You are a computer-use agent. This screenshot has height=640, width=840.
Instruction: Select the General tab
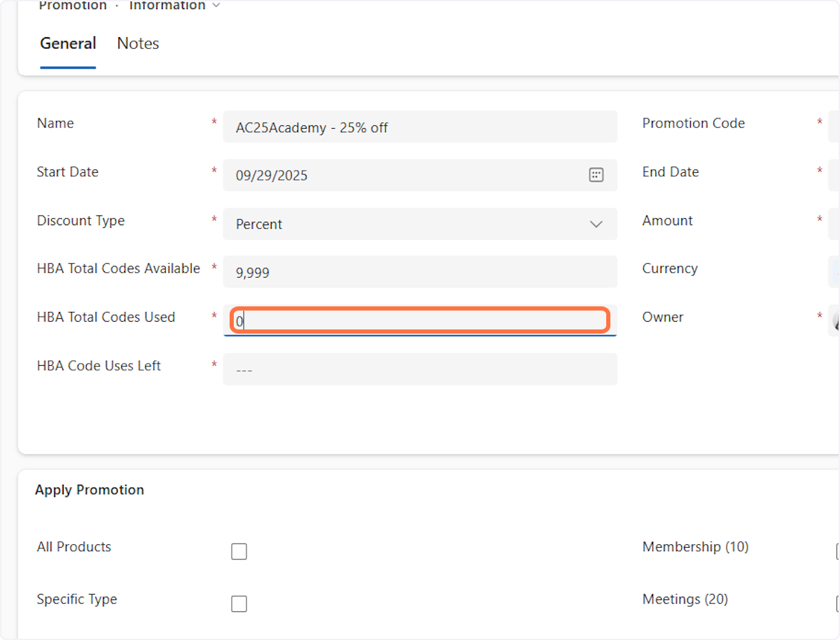coord(68,43)
